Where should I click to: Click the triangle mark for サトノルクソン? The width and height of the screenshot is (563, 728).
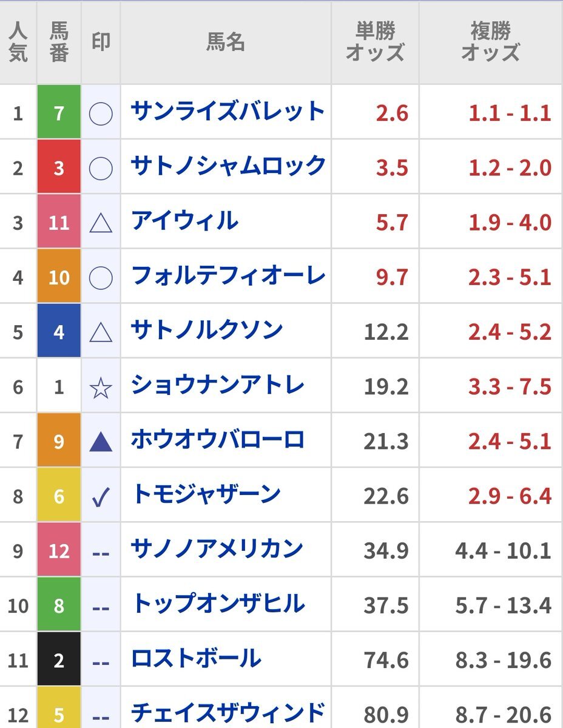[x=101, y=332]
